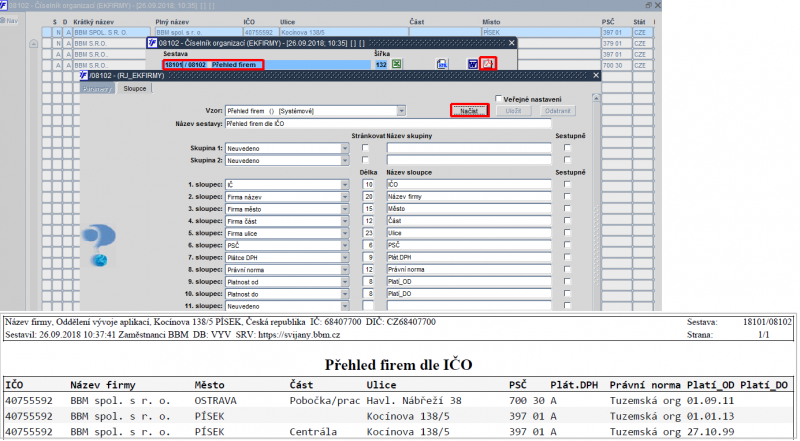Click the URL 'https://svijany.bbm.cz' in report header
This screenshot has width=800, height=441.
tap(299, 335)
